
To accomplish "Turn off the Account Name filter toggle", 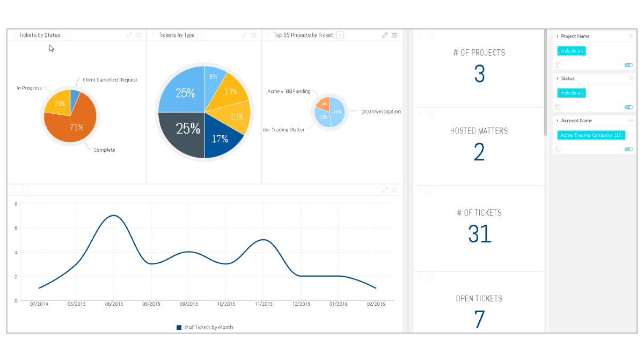I will coord(629,149).
